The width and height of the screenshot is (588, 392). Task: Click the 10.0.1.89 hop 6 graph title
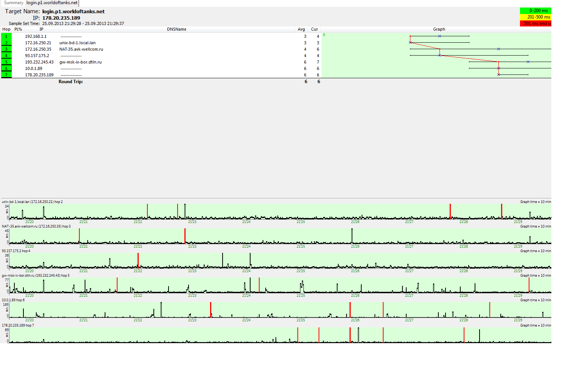point(13,300)
